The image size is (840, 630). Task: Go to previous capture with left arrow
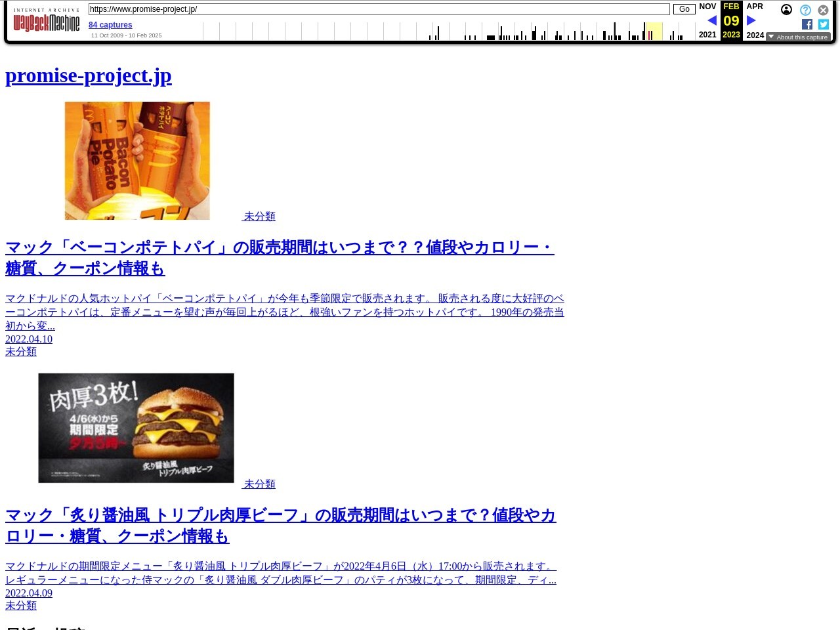tap(712, 20)
